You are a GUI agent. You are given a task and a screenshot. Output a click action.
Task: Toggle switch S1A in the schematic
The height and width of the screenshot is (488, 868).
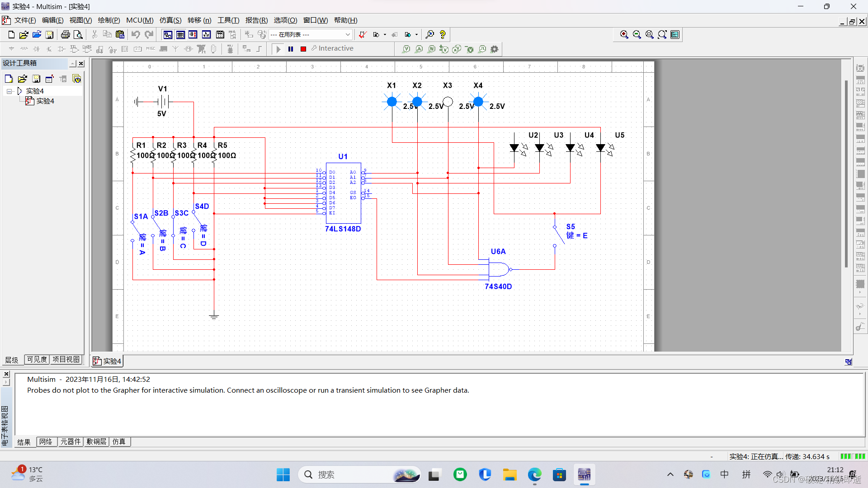click(x=137, y=230)
